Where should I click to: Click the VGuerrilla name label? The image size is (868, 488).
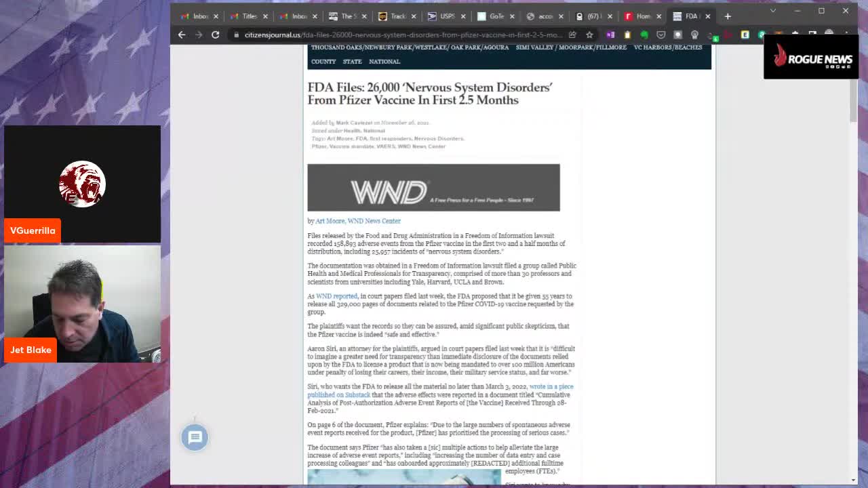[x=33, y=230]
